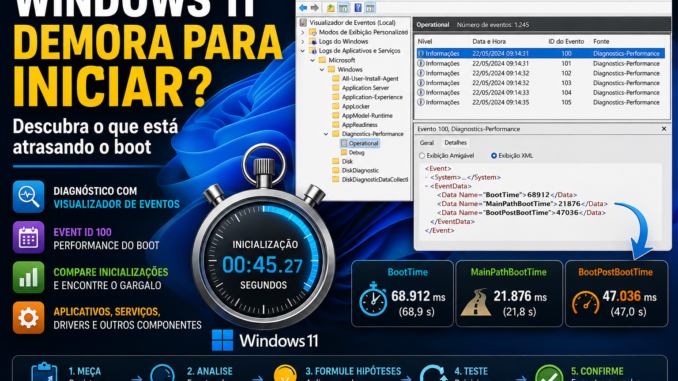This screenshot has width=678, height=381.
Task: Click the Operational header event count text
Action: coord(493,25)
